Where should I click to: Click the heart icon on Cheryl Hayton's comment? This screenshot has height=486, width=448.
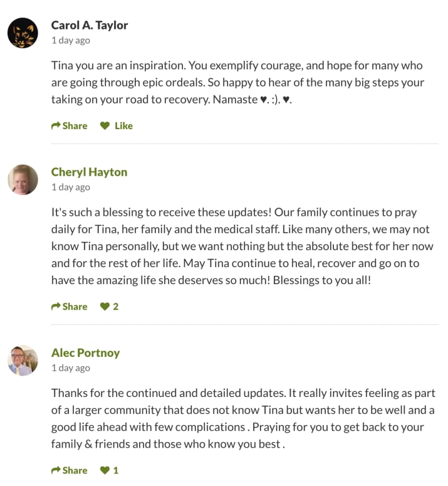click(x=105, y=307)
